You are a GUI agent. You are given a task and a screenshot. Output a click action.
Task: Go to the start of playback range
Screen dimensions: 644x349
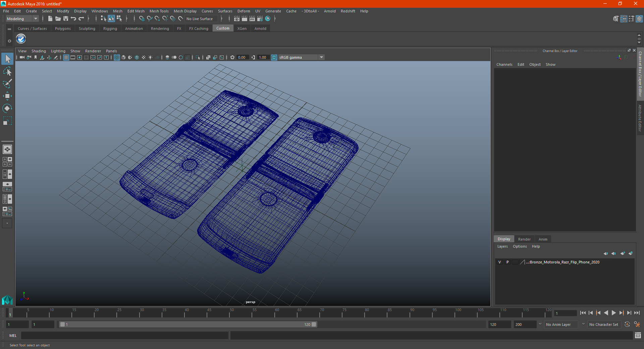(x=583, y=313)
